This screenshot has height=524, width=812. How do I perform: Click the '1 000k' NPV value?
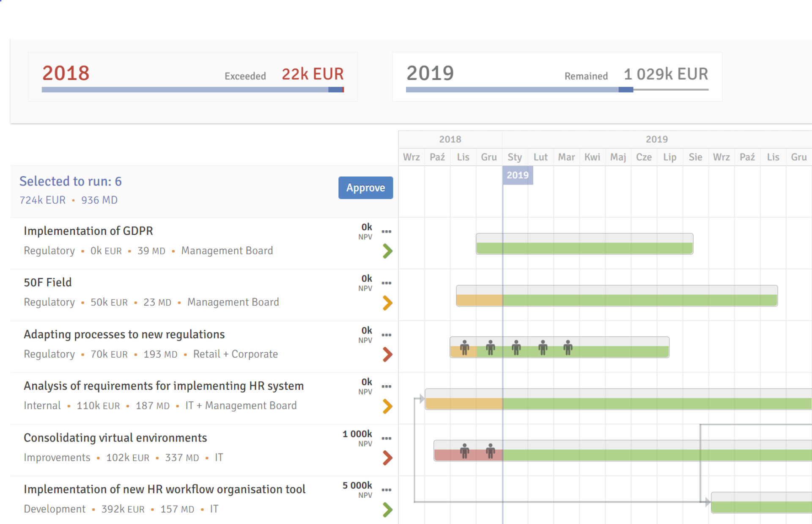pyautogui.click(x=357, y=434)
